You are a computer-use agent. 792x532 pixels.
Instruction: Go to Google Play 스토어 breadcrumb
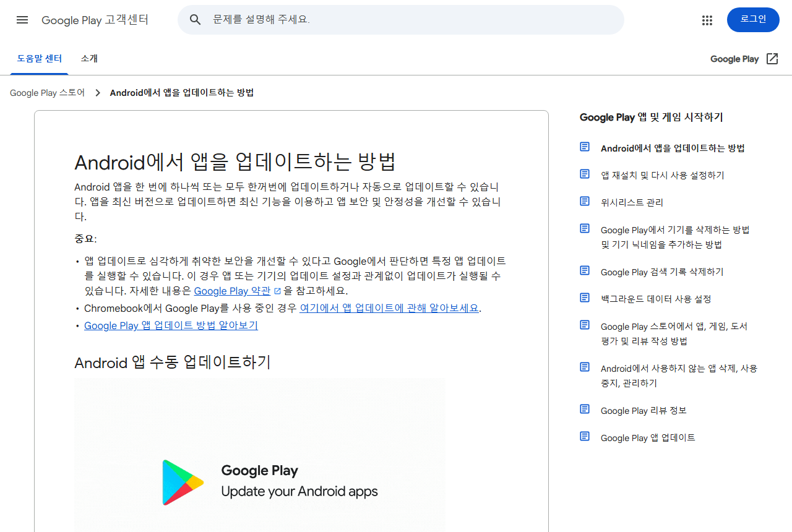click(47, 93)
